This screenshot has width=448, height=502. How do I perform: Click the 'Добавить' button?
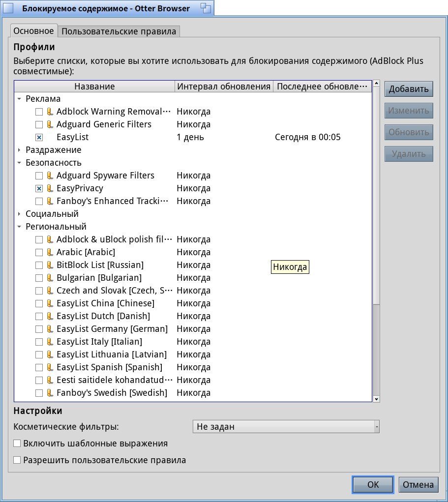[409, 89]
